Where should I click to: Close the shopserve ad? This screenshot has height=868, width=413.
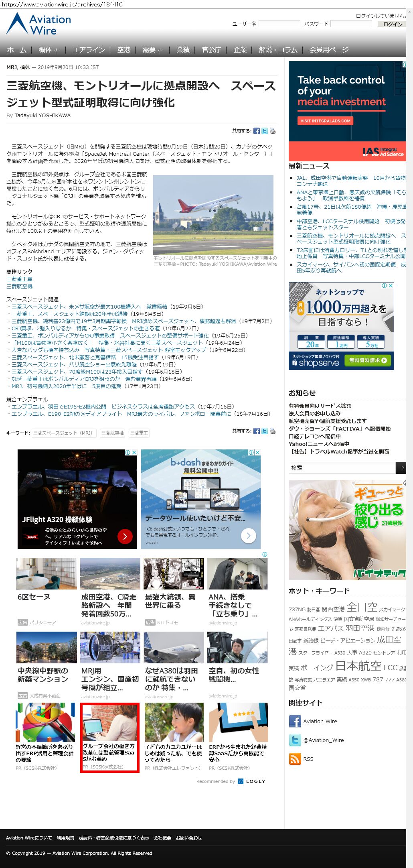point(391,285)
